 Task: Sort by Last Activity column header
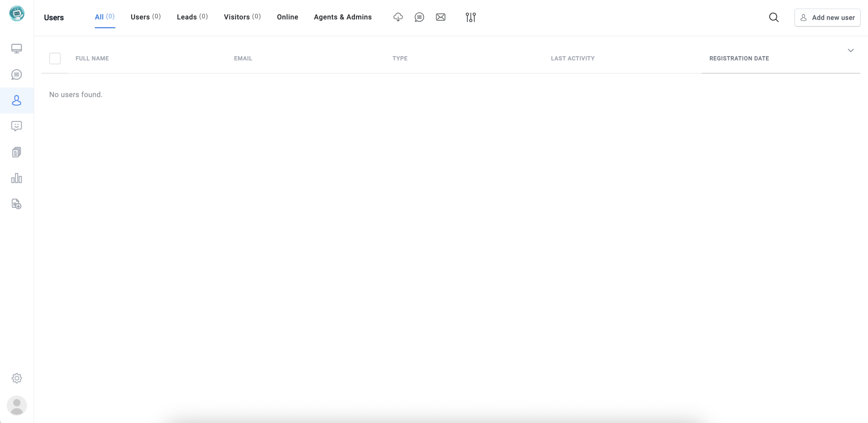pyautogui.click(x=573, y=58)
